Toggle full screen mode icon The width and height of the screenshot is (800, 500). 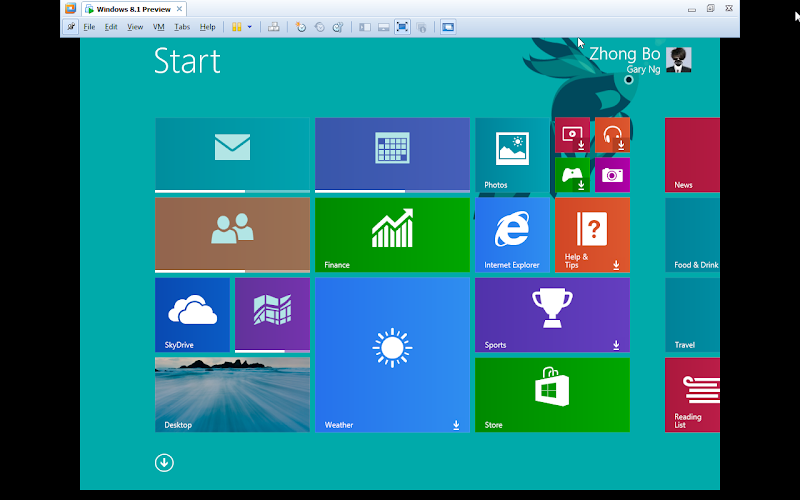402,27
